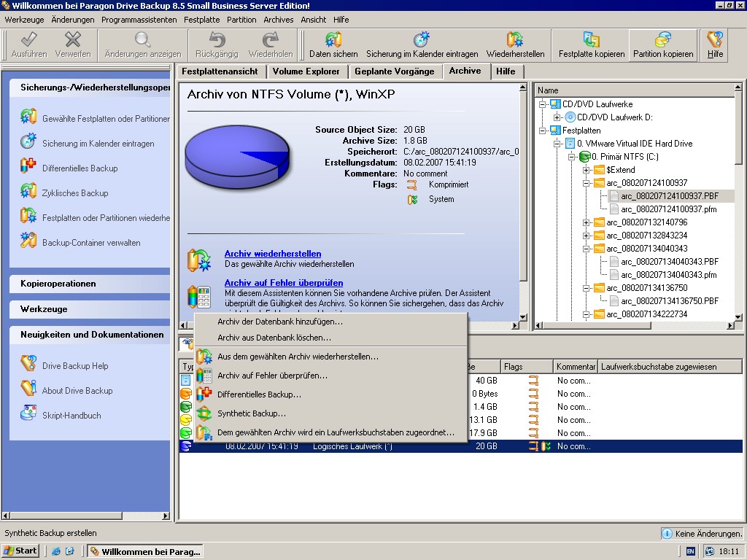Click the sidebar horizontal scrollbar
The height and width of the screenshot is (560, 747).
(86, 516)
